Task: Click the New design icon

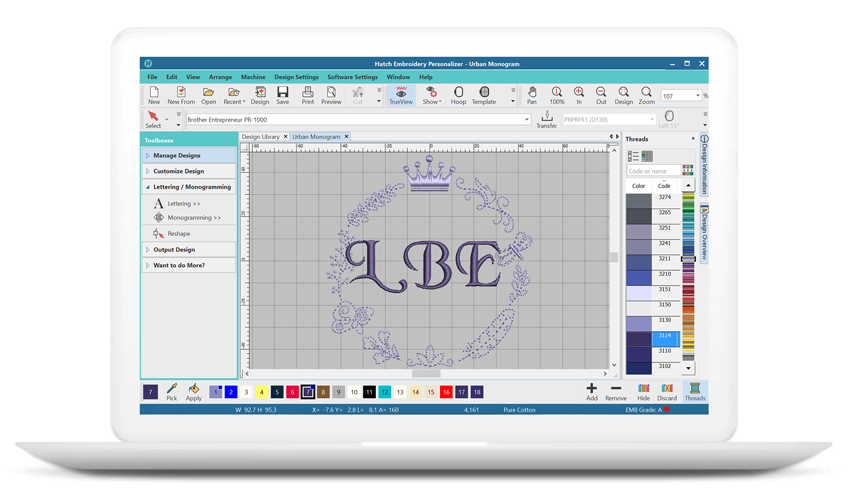Action: [x=154, y=95]
